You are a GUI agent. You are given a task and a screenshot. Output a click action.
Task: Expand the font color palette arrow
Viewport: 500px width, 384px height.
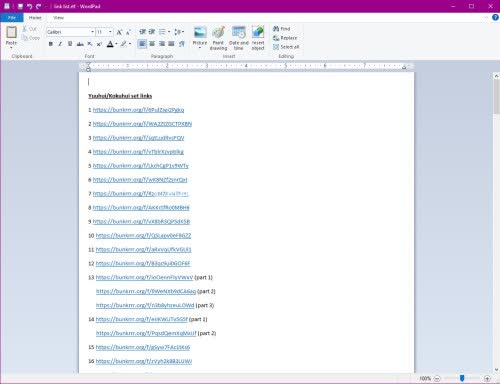116,44
